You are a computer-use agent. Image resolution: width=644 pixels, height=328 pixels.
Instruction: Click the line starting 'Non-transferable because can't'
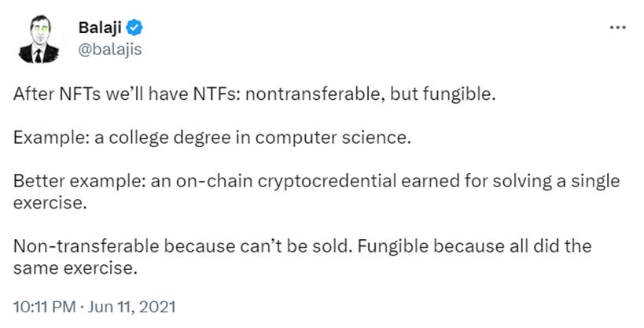302,246
